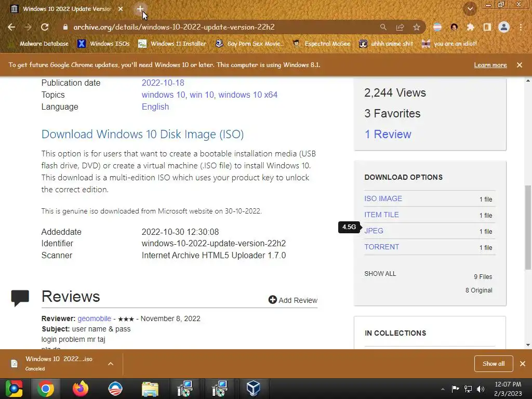
Task: Close the downloads bar
Action: click(523, 364)
